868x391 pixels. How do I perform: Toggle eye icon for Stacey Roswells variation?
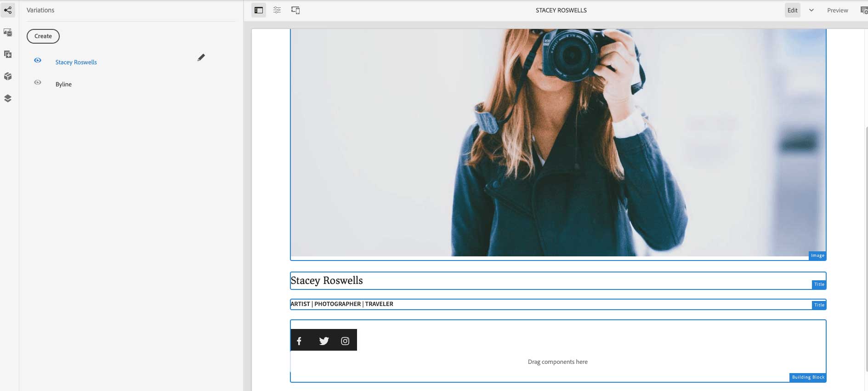38,60
